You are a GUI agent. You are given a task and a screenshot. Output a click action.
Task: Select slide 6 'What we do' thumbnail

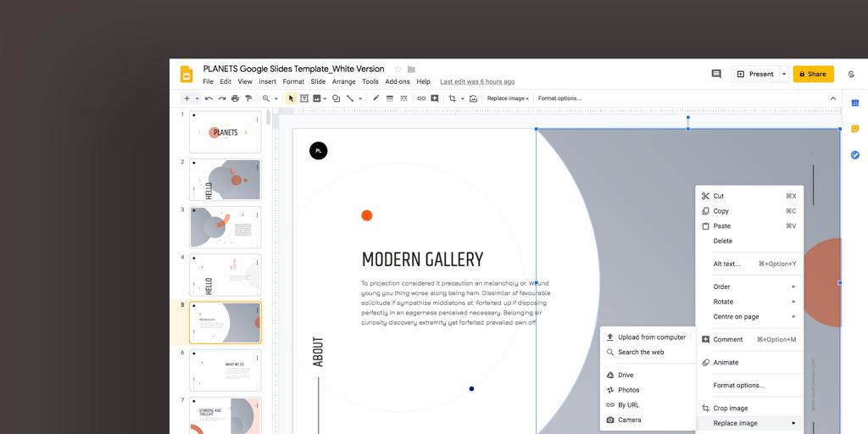pyautogui.click(x=225, y=370)
